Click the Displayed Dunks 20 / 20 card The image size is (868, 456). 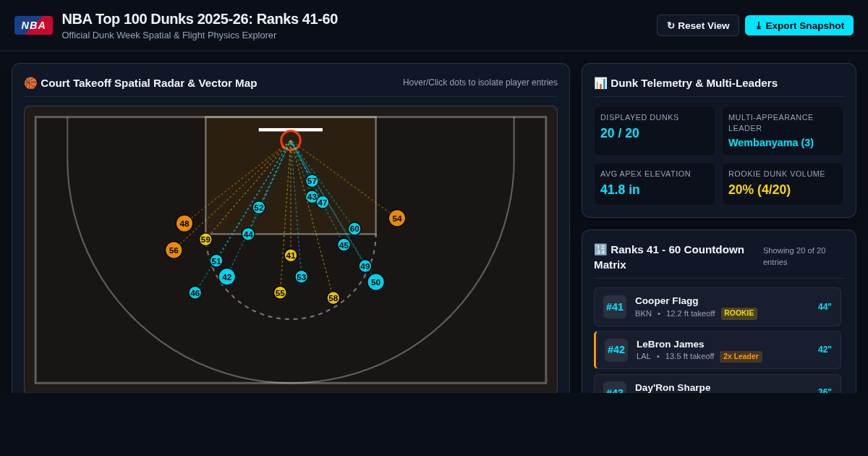tap(655, 131)
